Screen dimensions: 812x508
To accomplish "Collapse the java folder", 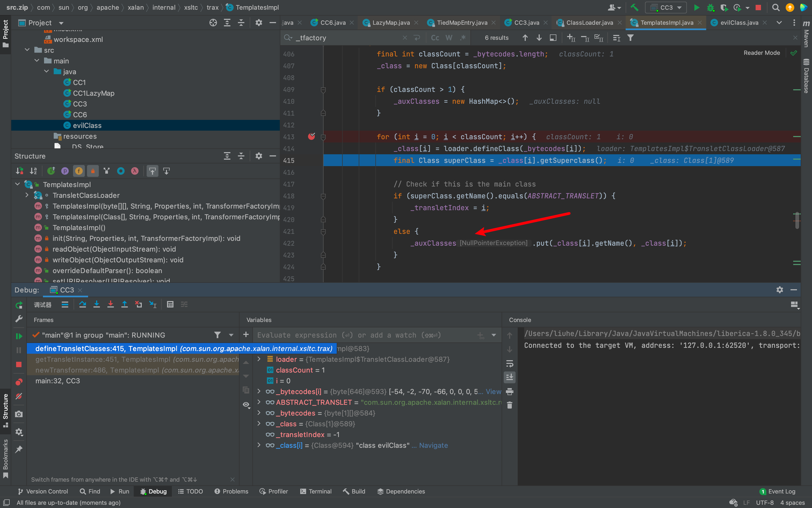I will click(x=47, y=71).
